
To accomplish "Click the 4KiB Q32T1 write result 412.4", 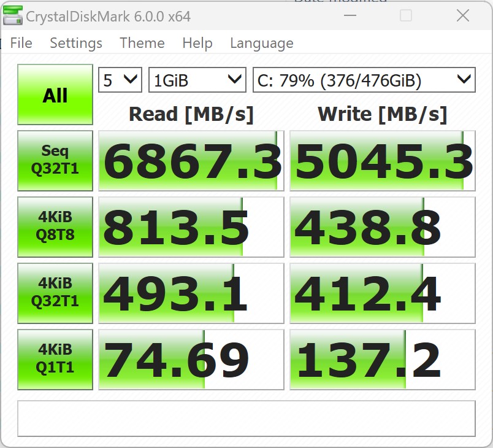I will click(x=383, y=293).
